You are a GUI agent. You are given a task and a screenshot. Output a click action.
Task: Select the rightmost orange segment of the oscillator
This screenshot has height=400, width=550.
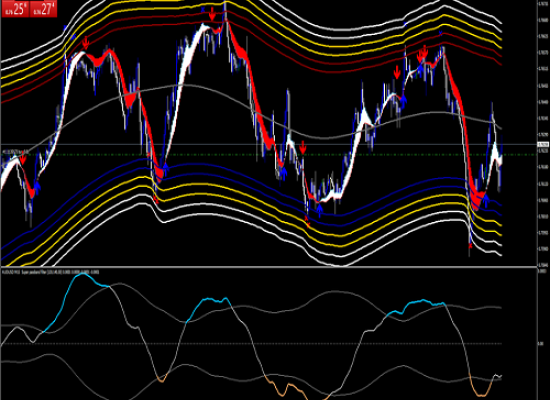481,385
